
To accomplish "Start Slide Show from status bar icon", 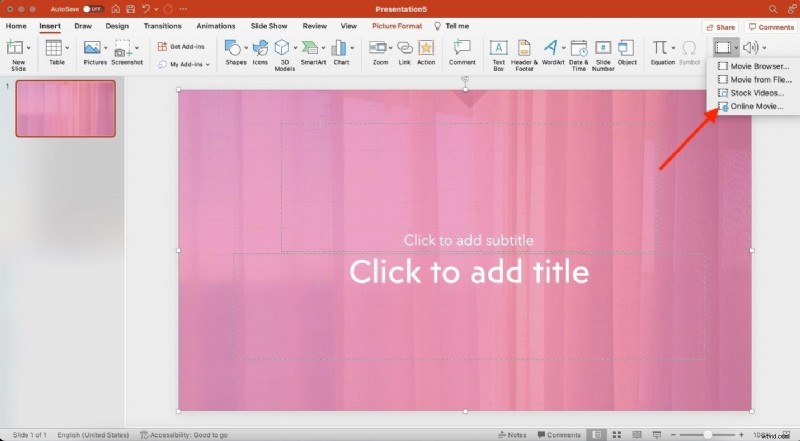I will coord(657,434).
